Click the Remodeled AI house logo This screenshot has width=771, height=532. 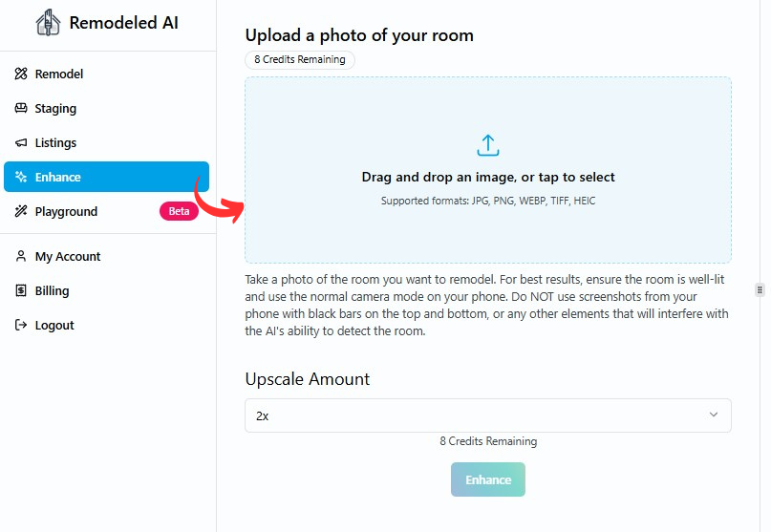[48, 23]
